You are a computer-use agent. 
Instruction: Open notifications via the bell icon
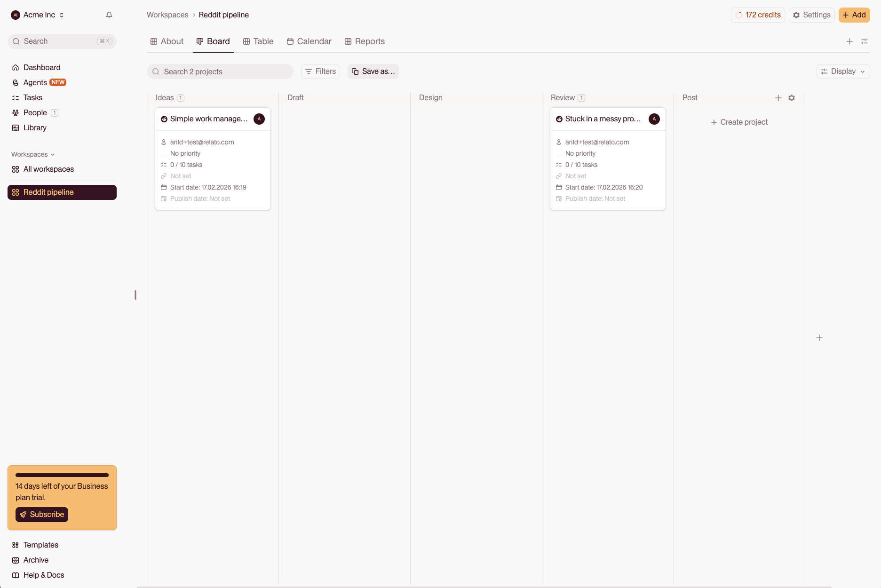click(109, 15)
